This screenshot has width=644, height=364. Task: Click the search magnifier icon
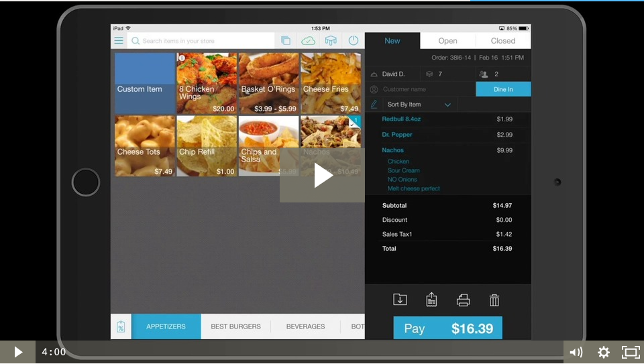pyautogui.click(x=135, y=41)
